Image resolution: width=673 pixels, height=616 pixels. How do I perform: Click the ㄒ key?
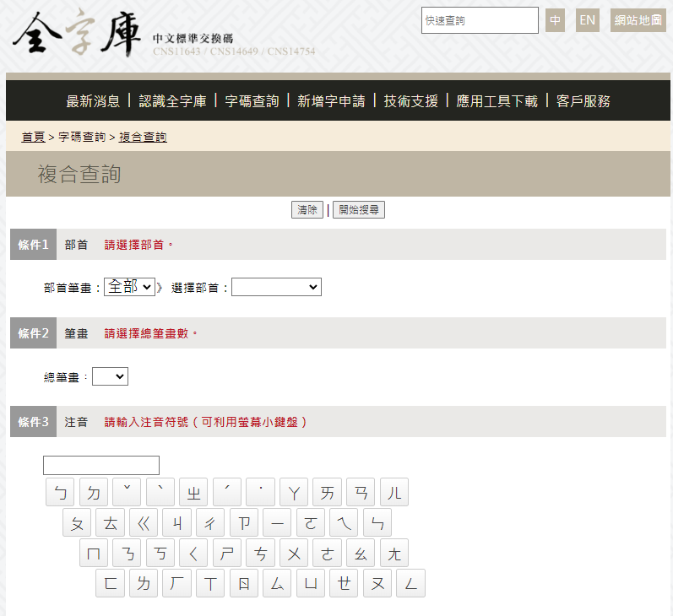210,583
